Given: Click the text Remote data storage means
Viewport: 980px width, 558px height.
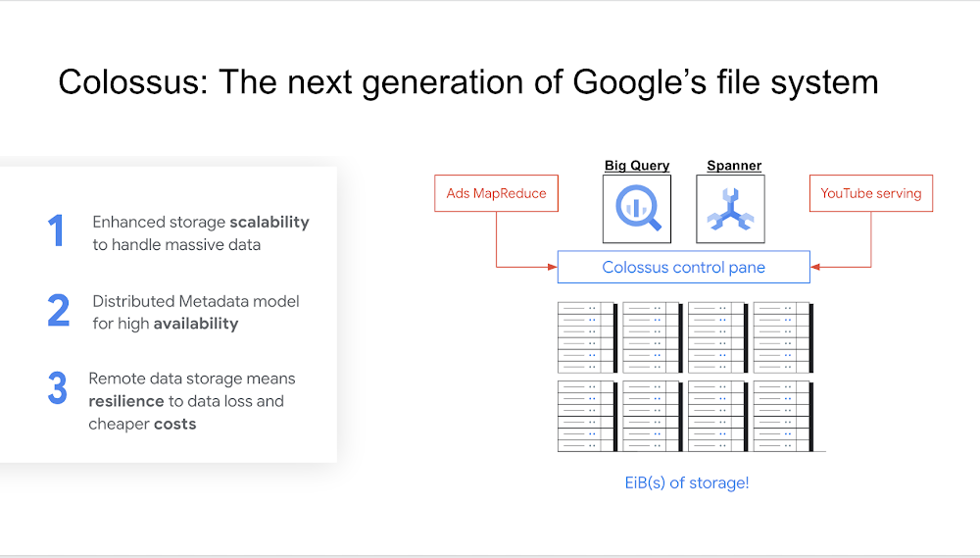Looking at the screenshot, I should pyautogui.click(x=192, y=380).
